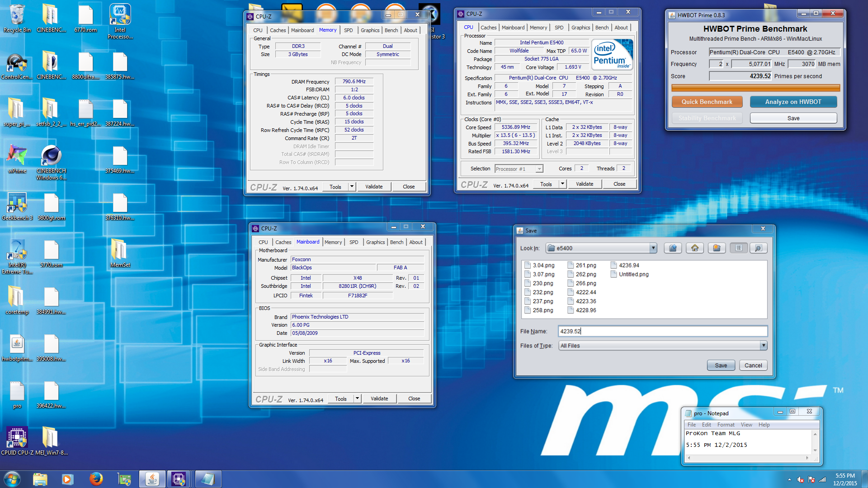The width and height of the screenshot is (868, 488).
Task: Select 4222.44 file in Save dialog list
Action: pyautogui.click(x=582, y=292)
